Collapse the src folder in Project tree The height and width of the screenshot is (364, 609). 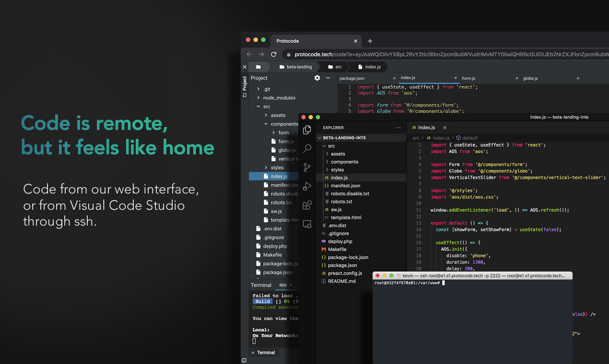(x=258, y=106)
